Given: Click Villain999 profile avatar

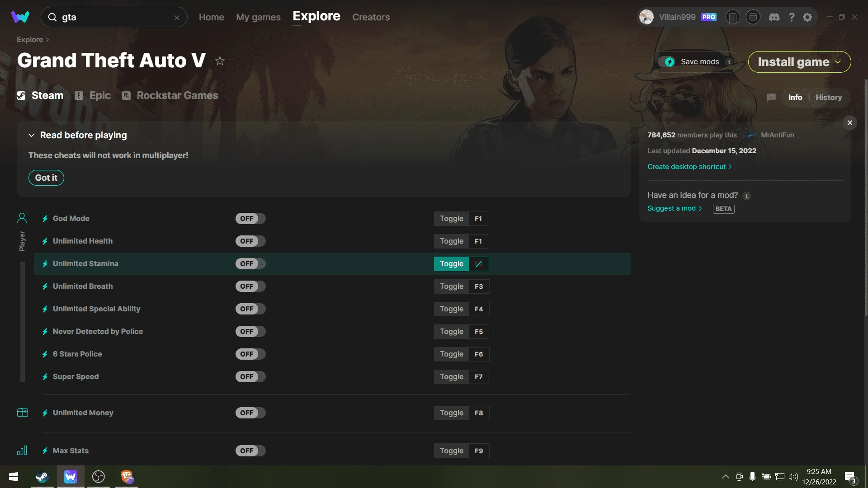Looking at the screenshot, I should tap(646, 17).
